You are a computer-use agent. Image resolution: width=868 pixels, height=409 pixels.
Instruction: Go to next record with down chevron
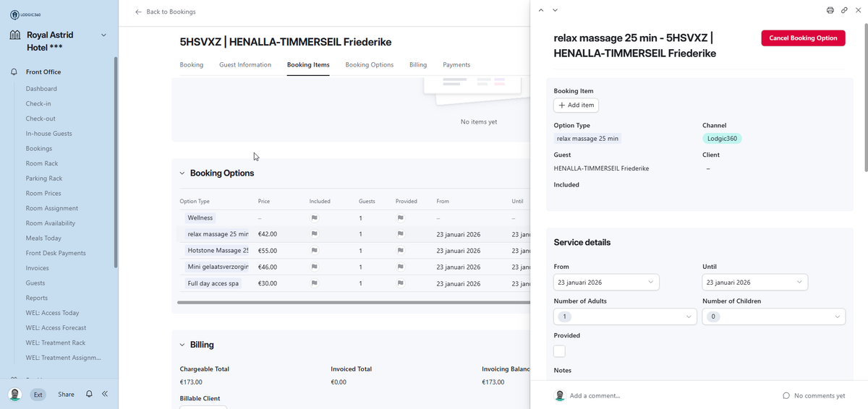click(555, 10)
